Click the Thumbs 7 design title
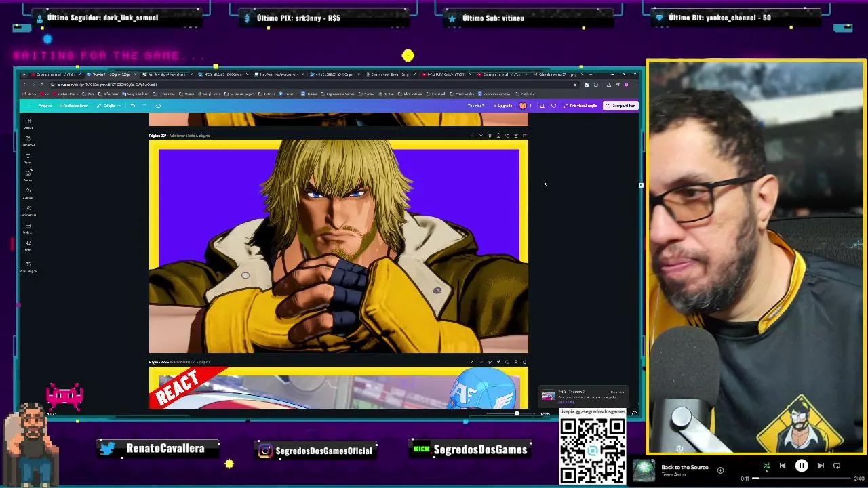 pyautogui.click(x=476, y=106)
